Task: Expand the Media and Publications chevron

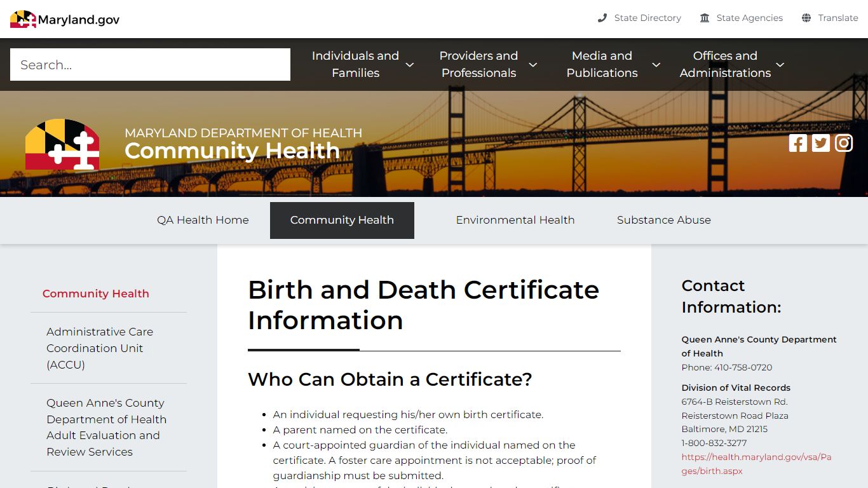Action: tap(656, 65)
